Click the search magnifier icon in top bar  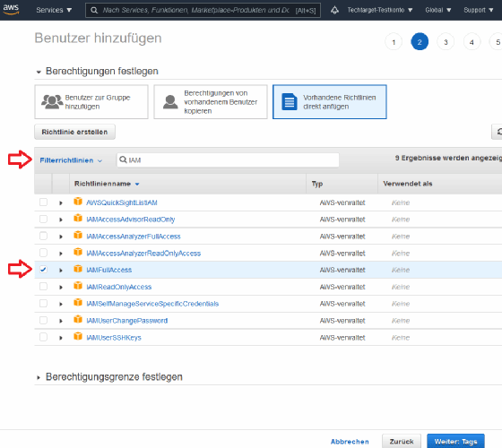click(x=94, y=10)
